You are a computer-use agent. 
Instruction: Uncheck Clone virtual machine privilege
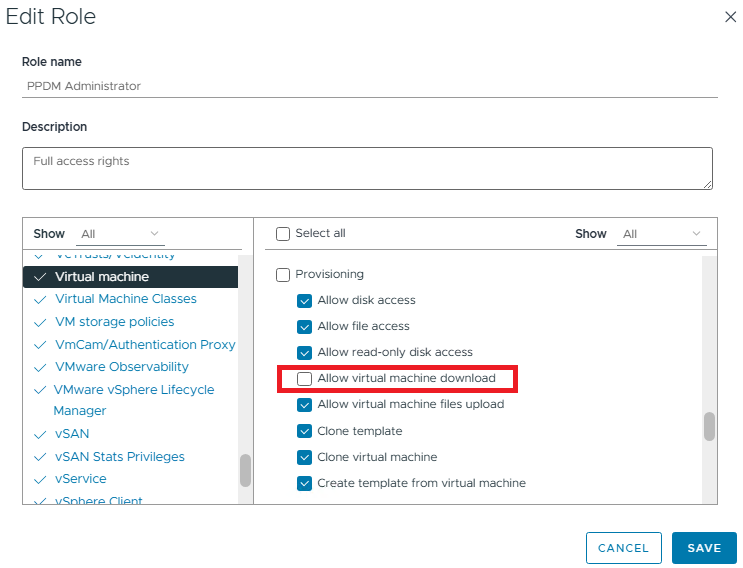coord(305,457)
